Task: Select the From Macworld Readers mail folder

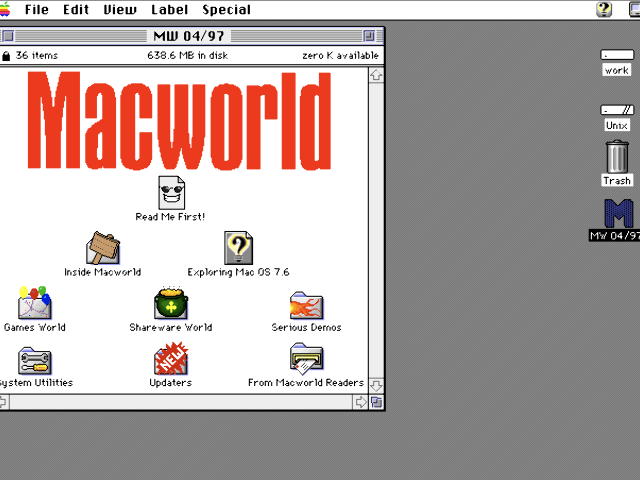Action: (x=306, y=359)
